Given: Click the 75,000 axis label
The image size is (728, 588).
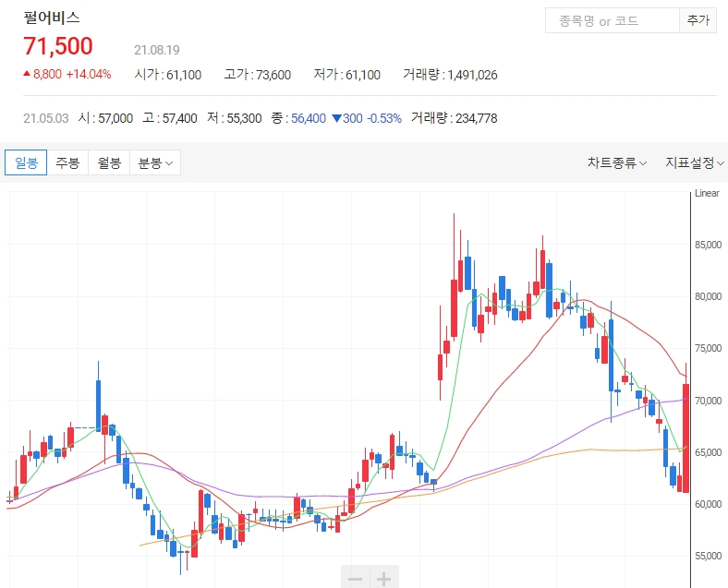Looking at the screenshot, I should point(708,348).
